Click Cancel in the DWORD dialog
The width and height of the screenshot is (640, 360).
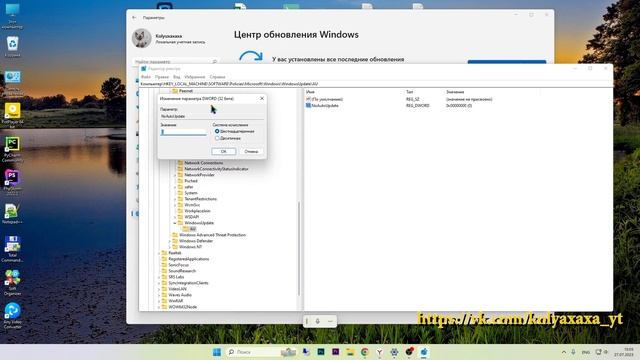pyautogui.click(x=251, y=151)
